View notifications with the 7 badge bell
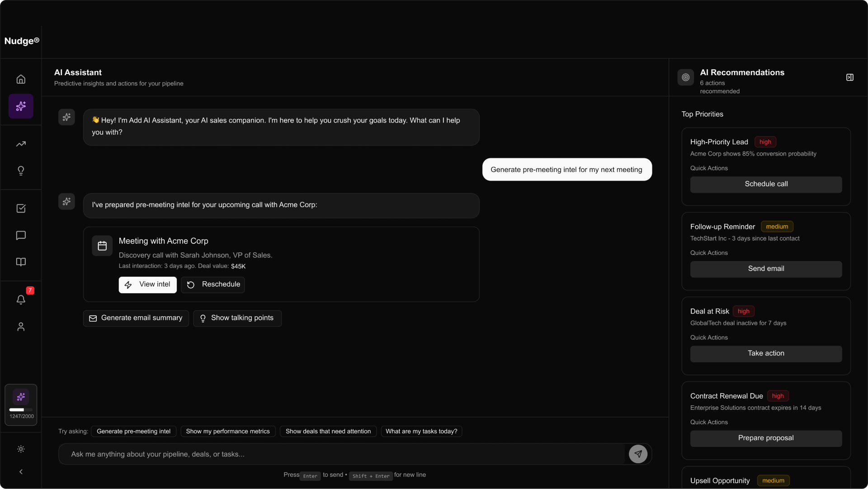This screenshot has height=489, width=868. [x=21, y=300]
